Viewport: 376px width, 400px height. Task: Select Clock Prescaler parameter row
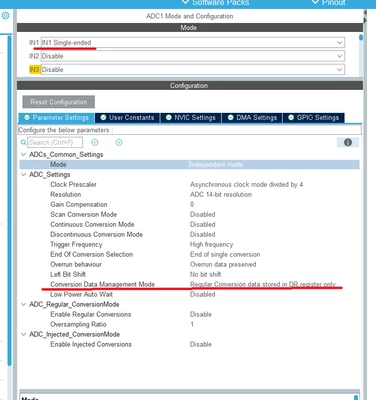click(x=189, y=185)
